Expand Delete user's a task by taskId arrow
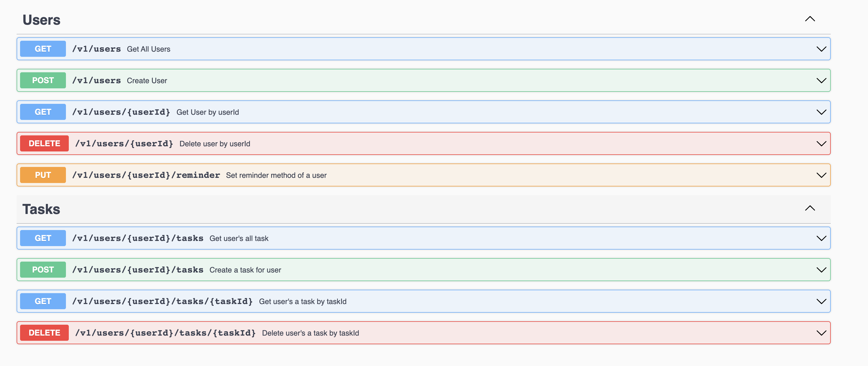This screenshot has width=868, height=366. coord(821,333)
